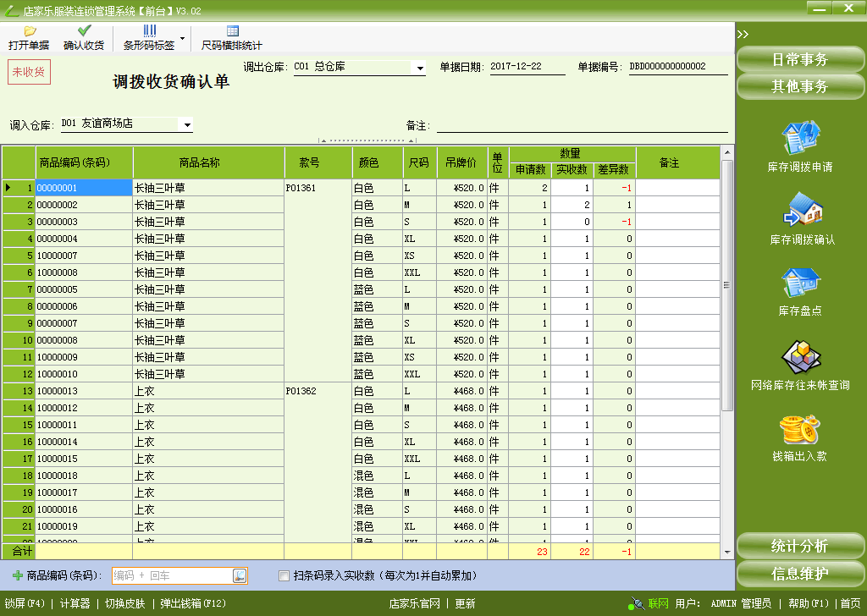Open 计算器 from status bar
Image resolution: width=867 pixels, height=616 pixels.
click(x=75, y=603)
